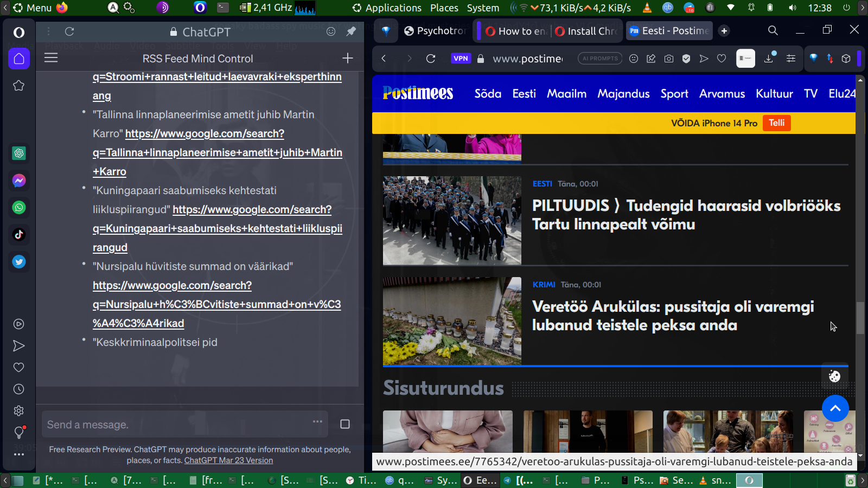Switch to the Install Chr... tab
The image size is (868, 488).
pos(586,31)
